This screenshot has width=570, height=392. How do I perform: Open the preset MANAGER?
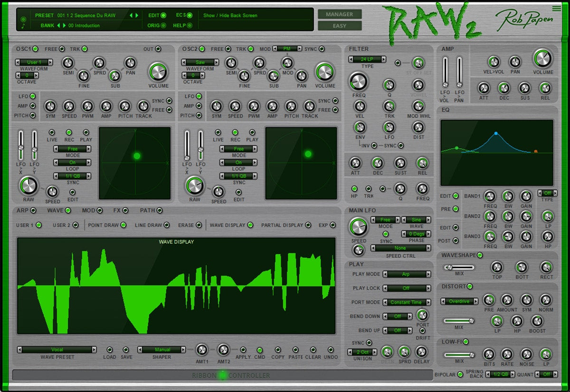340,15
